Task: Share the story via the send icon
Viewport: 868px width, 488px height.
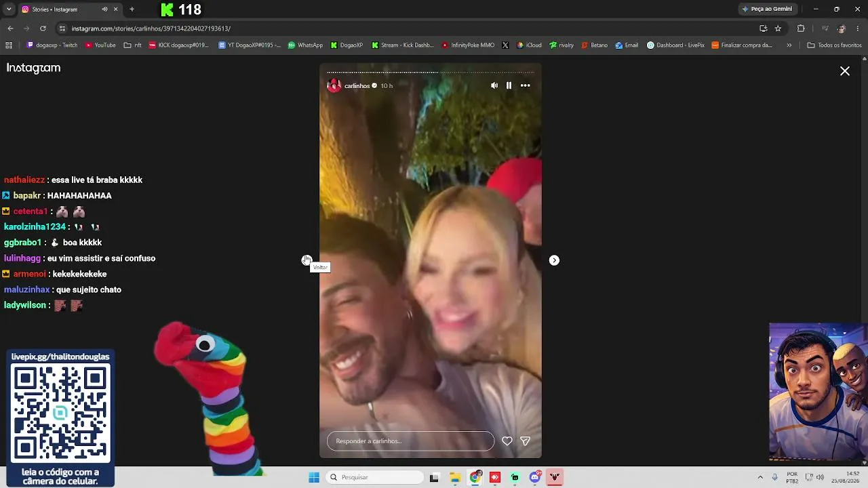Action: coord(525,441)
